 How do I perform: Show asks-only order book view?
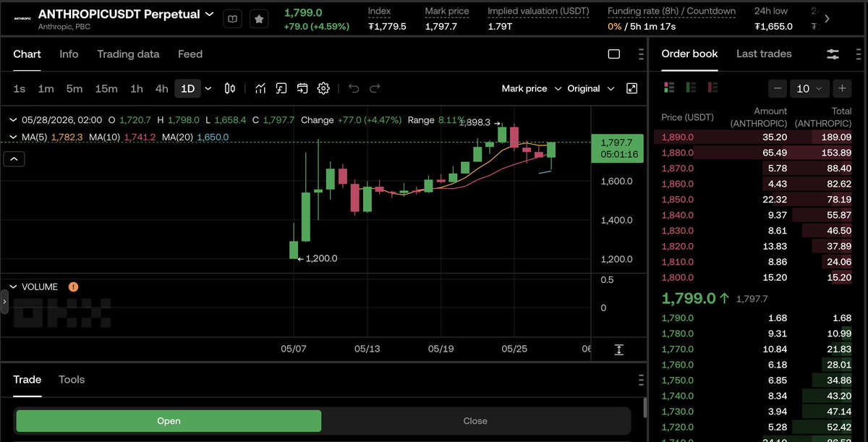713,88
